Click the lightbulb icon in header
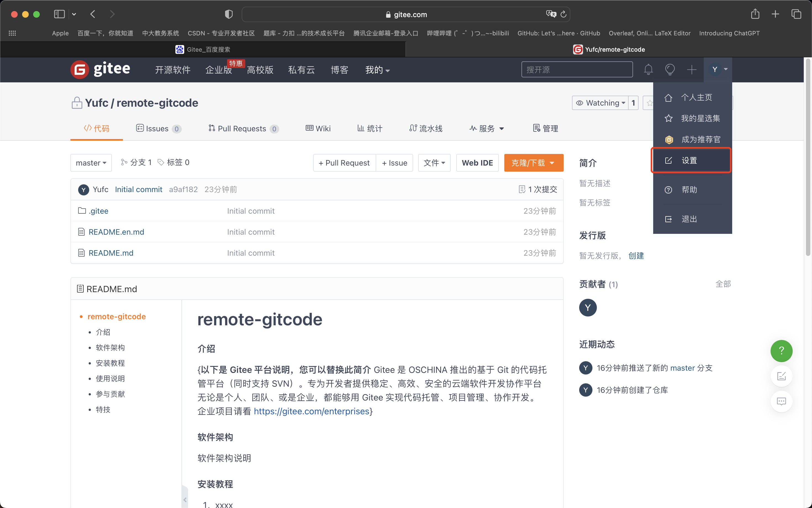This screenshot has height=508, width=812. 670,70
